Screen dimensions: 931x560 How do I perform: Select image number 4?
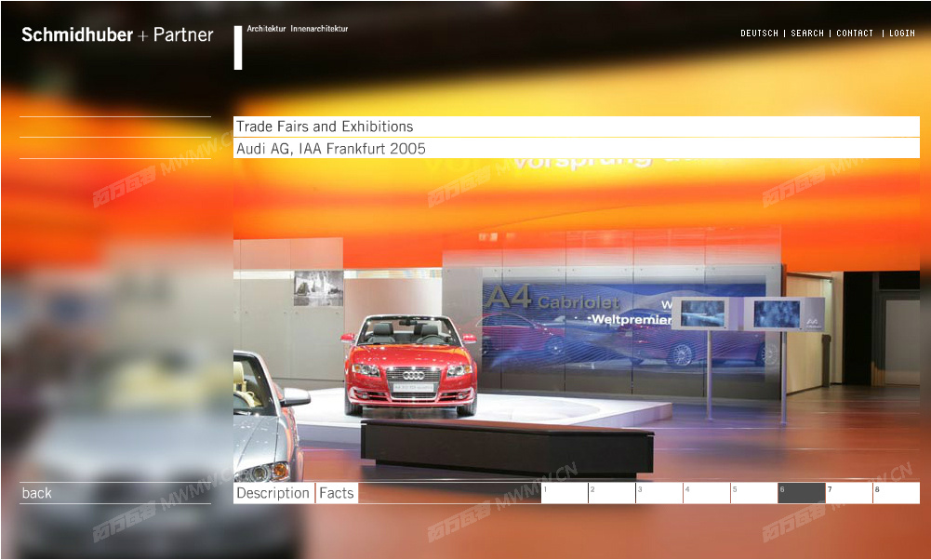707,493
